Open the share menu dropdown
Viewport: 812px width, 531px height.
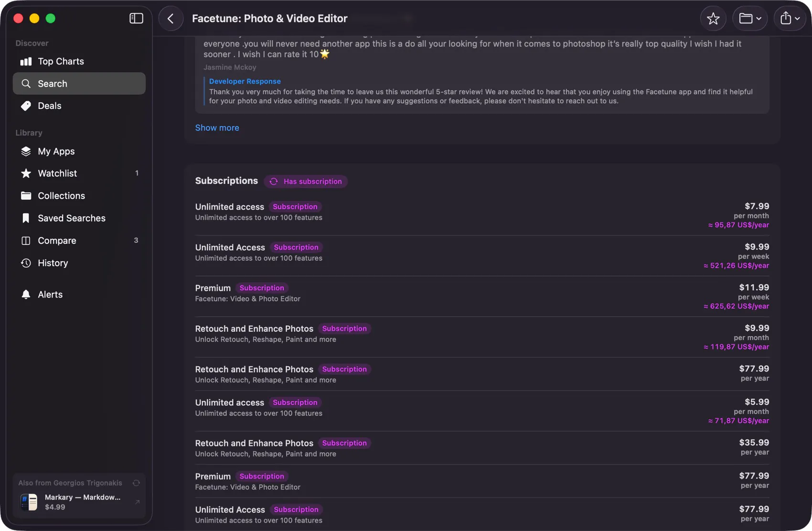[790, 19]
